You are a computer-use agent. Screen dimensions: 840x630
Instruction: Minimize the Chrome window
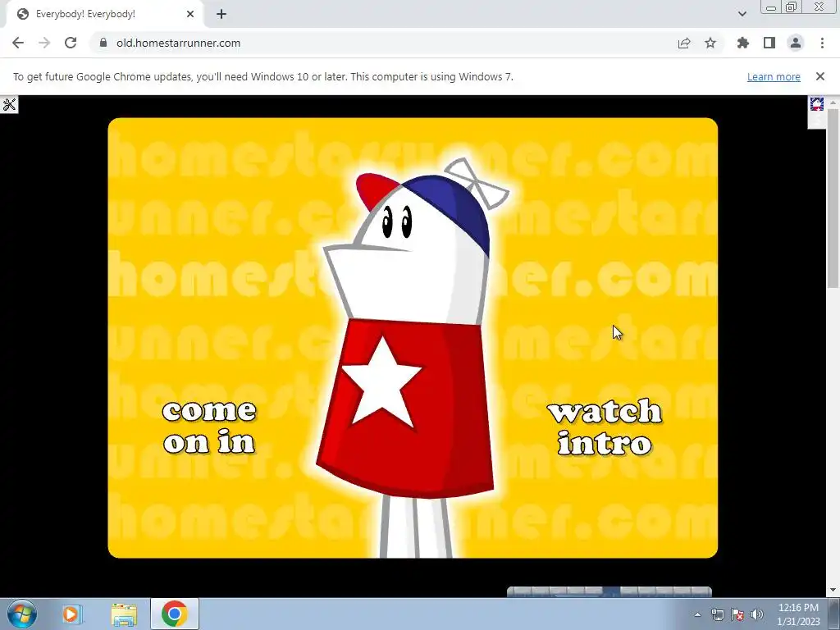click(771, 7)
